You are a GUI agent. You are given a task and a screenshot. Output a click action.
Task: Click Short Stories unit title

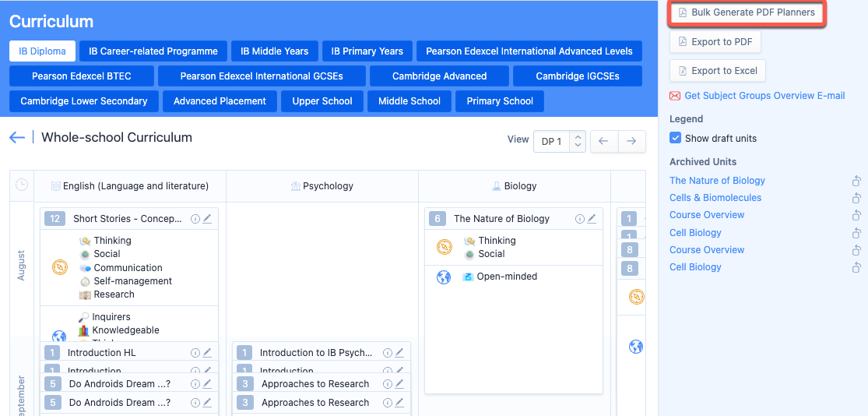128,219
